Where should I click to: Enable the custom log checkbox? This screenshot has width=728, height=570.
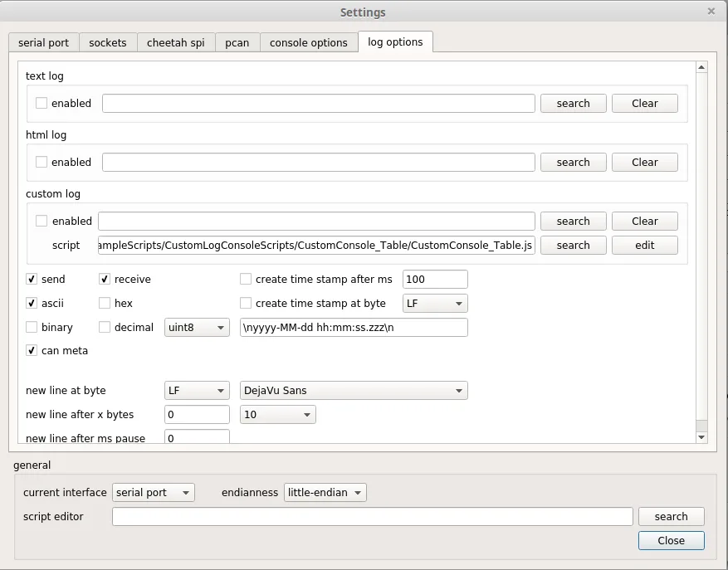[42, 221]
